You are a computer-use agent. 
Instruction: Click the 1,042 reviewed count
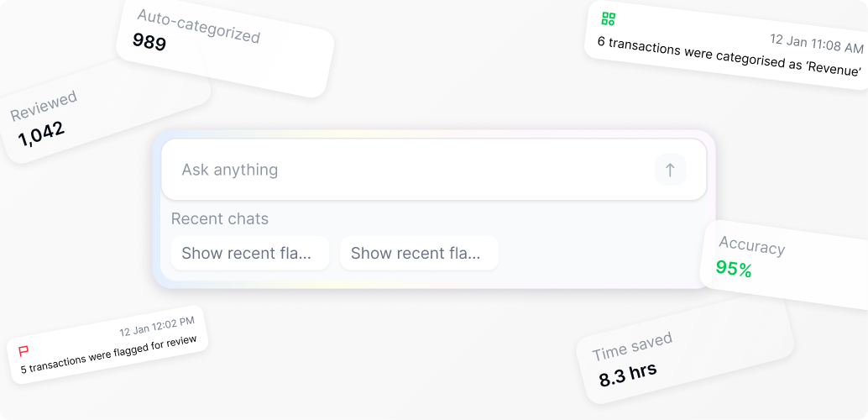[x=41, y=133]
